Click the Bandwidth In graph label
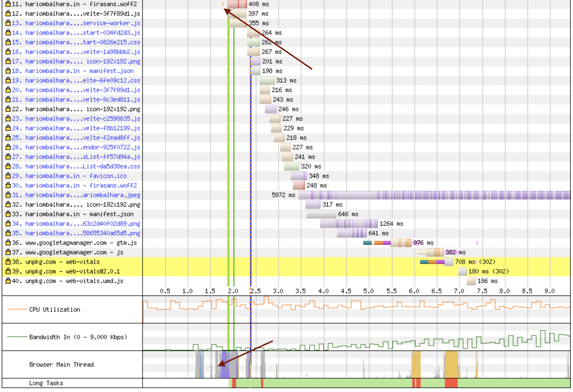573x392 pixels. point(78,337)
